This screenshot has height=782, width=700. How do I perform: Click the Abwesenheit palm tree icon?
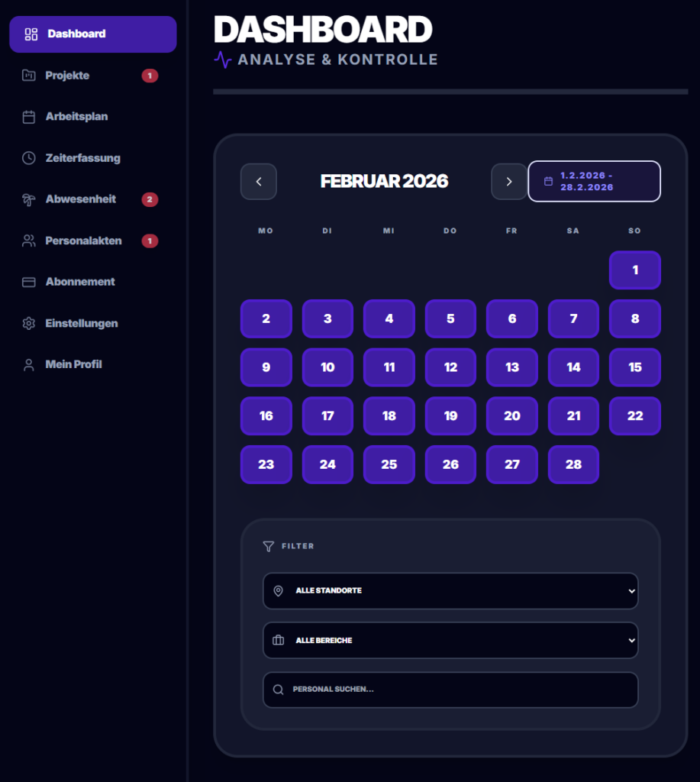[x=29, y=199]
